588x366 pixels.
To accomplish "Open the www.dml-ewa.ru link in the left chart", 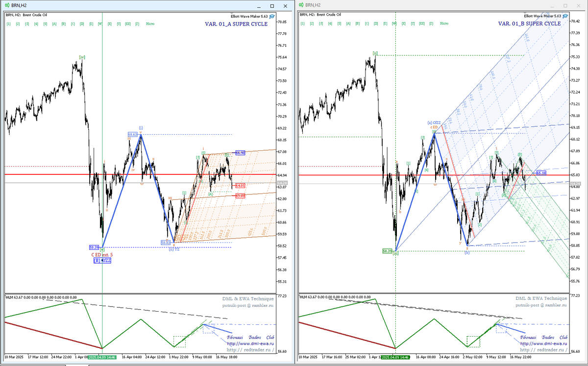I will 250,343.
